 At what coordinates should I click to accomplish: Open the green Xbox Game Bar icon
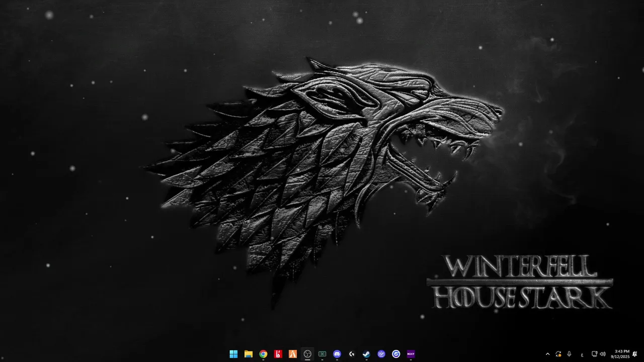(x=322, y=354)
